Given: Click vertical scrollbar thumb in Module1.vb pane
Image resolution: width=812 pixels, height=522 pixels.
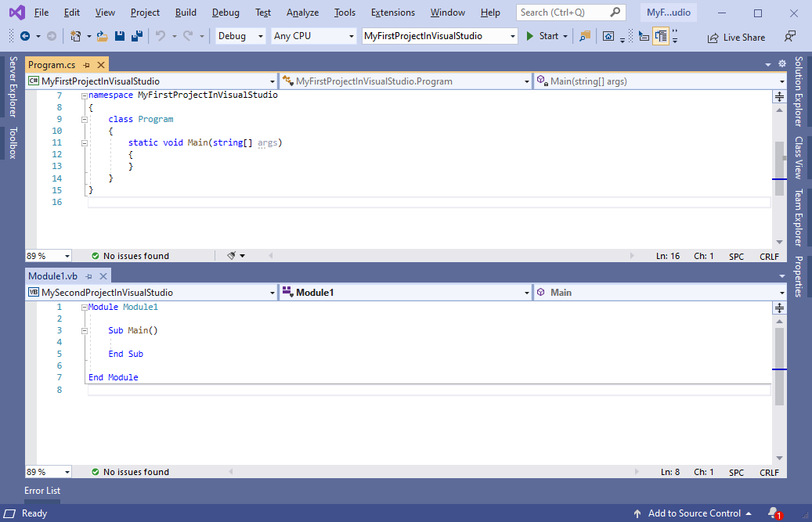Looking at the screenshot, I should [x=779, y=366].
